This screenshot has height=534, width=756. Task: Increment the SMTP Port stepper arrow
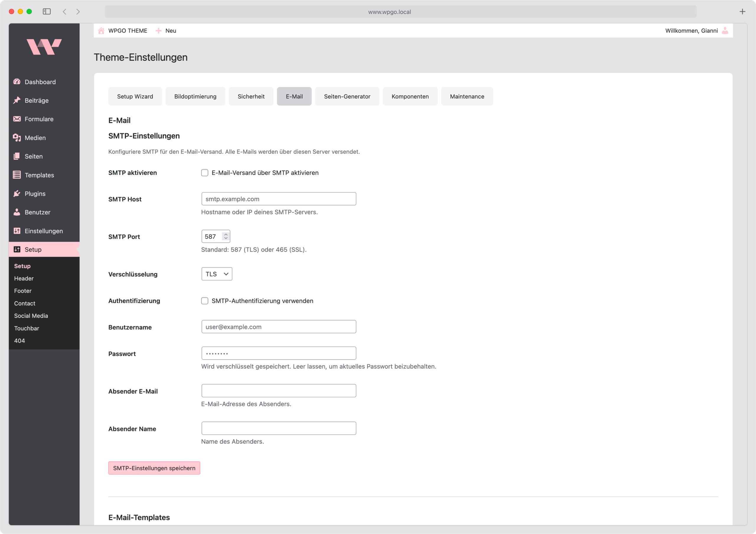[x=226, y=234]
